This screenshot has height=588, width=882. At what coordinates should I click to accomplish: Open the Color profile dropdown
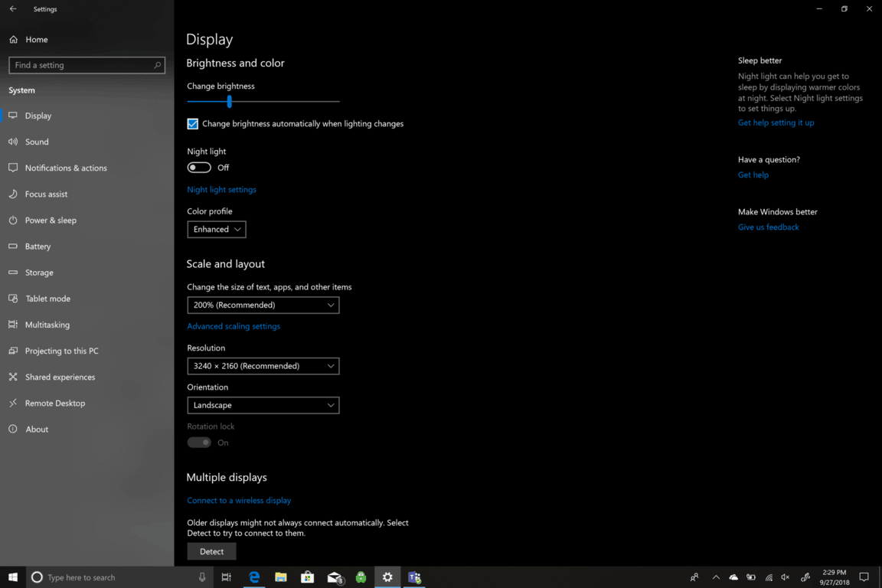click(217, 229)
